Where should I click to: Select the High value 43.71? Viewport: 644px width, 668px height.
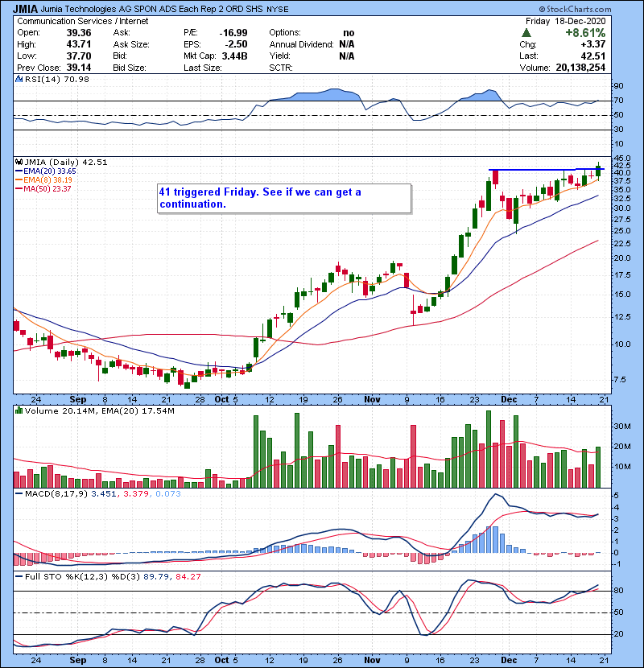pyautogui.click(x=79, y=44)
